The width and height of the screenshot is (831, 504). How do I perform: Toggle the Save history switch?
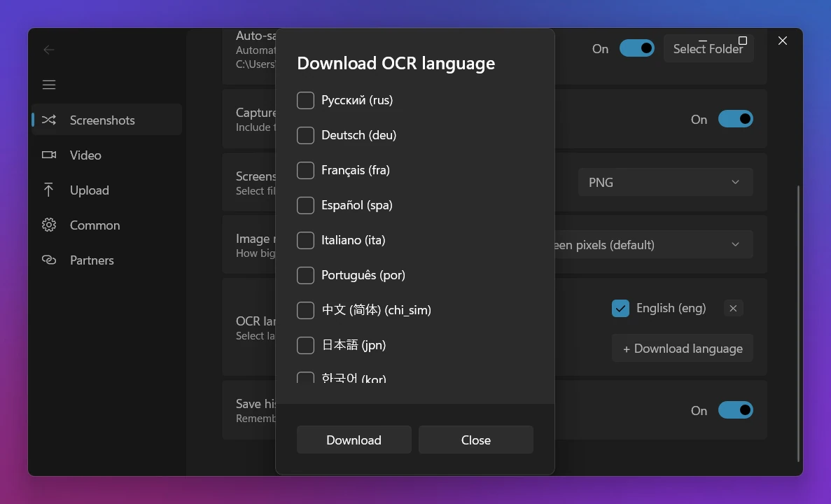[x=736, y=410]
